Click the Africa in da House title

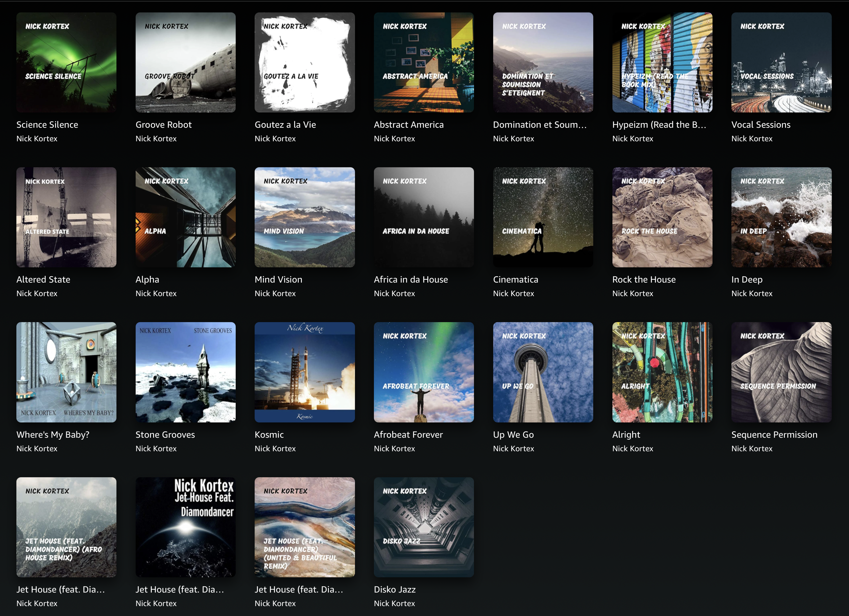[x=411, y=279]
